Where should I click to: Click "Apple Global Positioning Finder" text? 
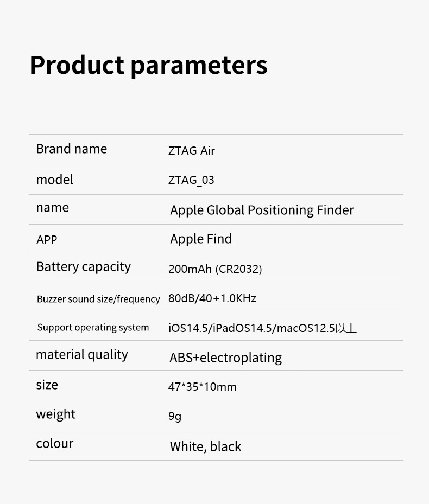pos(262,210)
